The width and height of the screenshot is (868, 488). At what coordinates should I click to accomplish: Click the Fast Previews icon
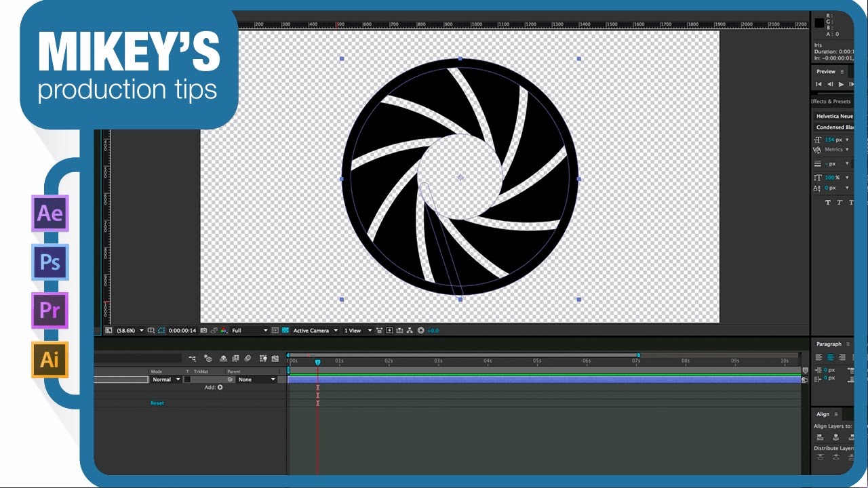(x=389, y=330)
